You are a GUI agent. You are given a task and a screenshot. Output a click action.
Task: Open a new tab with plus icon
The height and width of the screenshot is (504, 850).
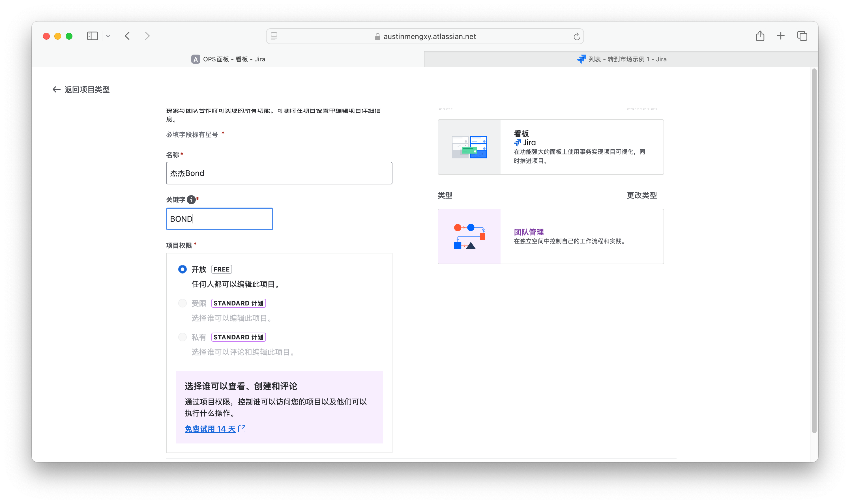(781, 36)
